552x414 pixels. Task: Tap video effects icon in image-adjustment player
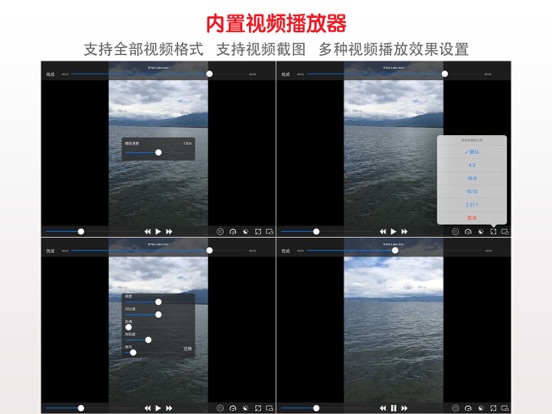click(x=245, y=408)
